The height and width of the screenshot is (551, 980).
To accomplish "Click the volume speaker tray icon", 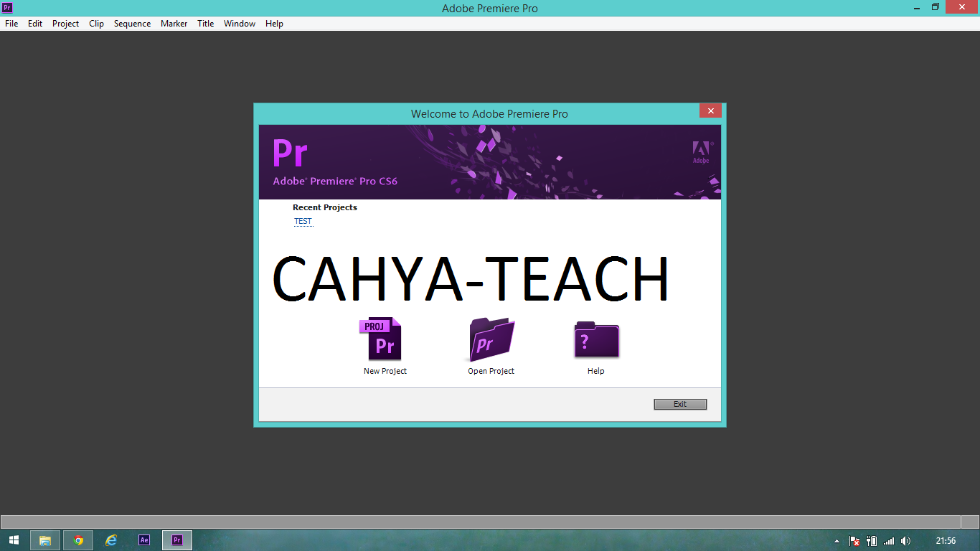I will tap(906, 541).
